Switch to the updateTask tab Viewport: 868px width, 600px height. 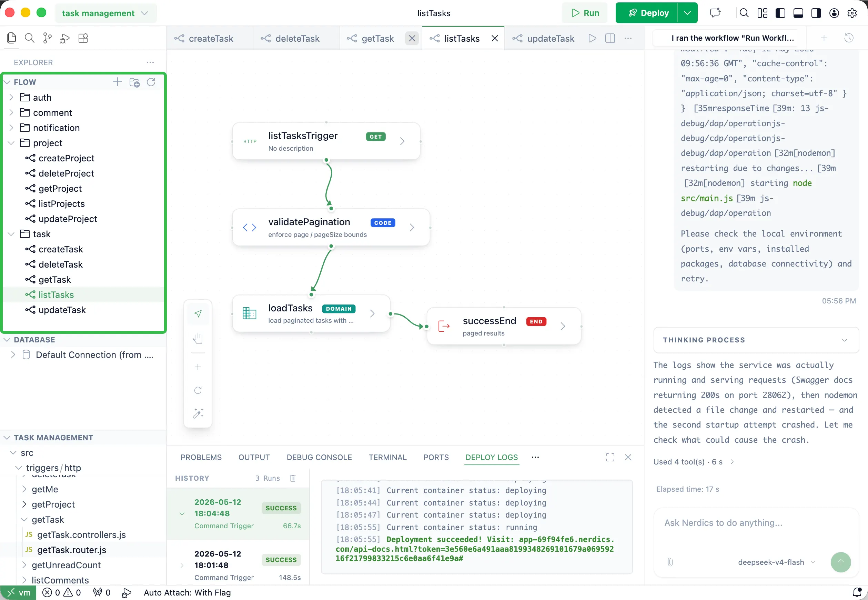tap(543, 38)
